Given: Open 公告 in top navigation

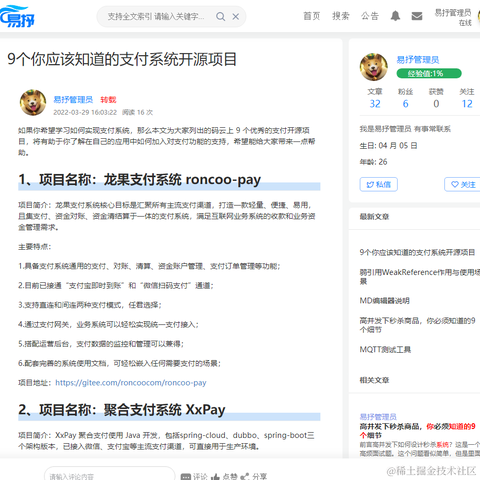Looking at the screenshot, I should coord(370,16).
